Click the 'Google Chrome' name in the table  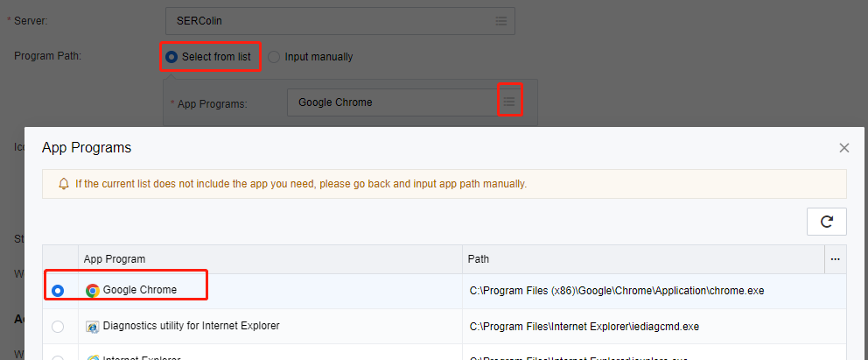(140, 290)
